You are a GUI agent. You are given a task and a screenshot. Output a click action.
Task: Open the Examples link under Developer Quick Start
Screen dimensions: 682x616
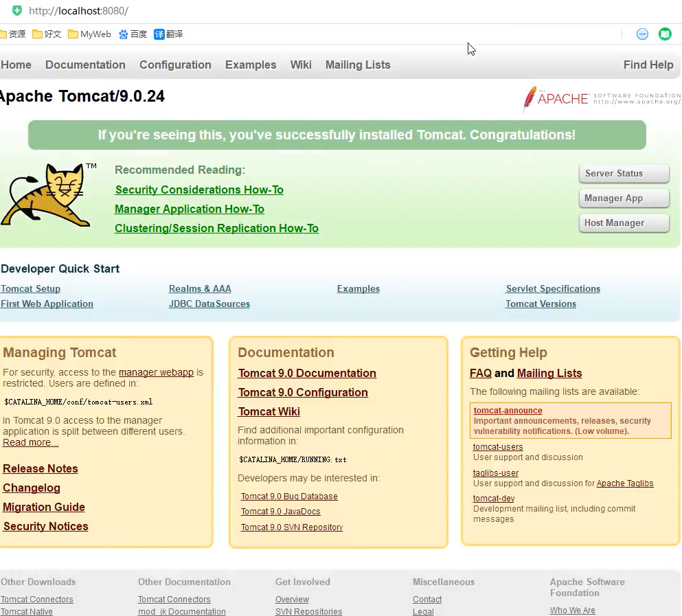(x=359, y=288)
